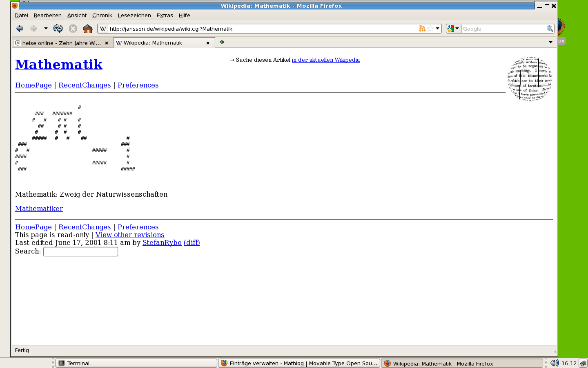
Task: Click the wiki Search text field
Action: [80, 251]
